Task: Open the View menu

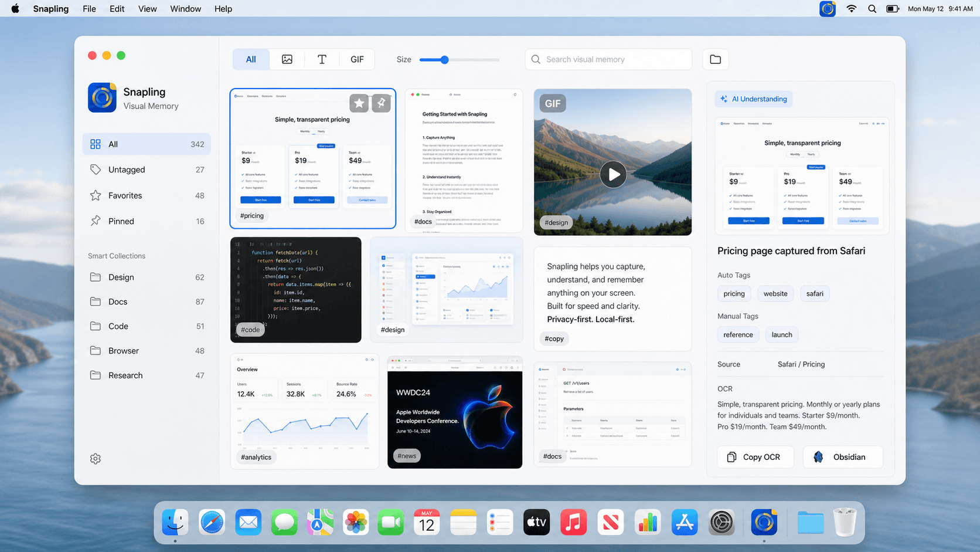Action: tap(147, 9)
